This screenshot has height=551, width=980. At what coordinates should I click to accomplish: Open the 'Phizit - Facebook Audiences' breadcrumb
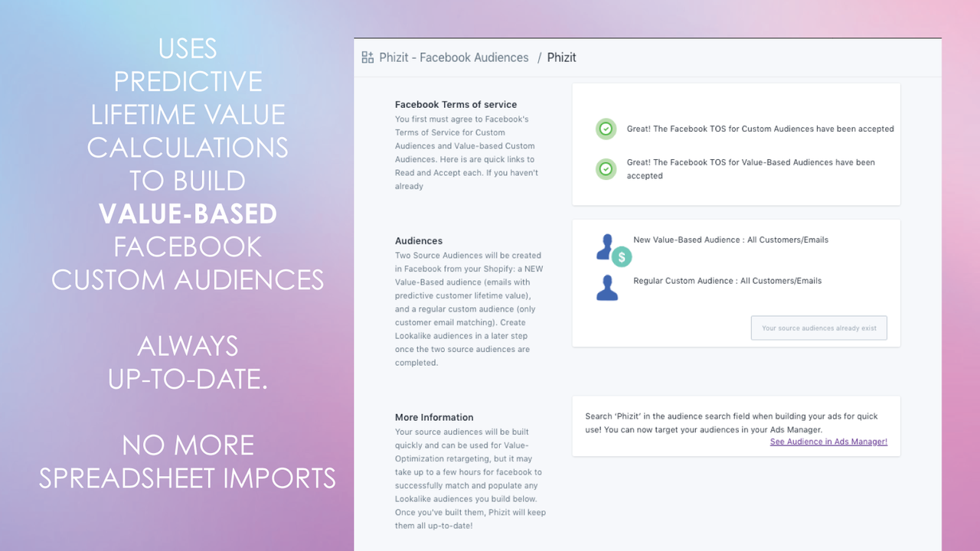pyautogui.click(x=454, y=57)
